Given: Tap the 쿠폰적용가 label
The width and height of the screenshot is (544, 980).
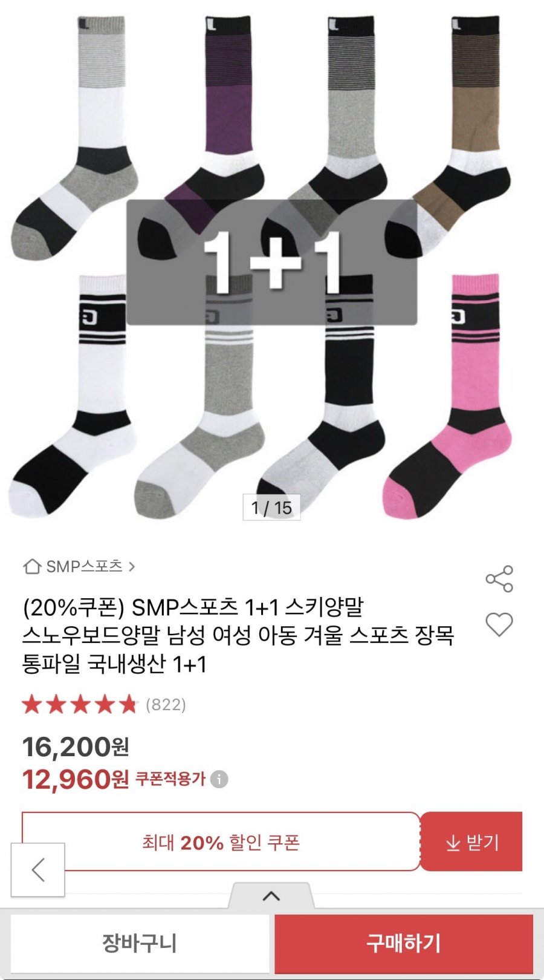Looking at the screenshot, I should 170,779.
